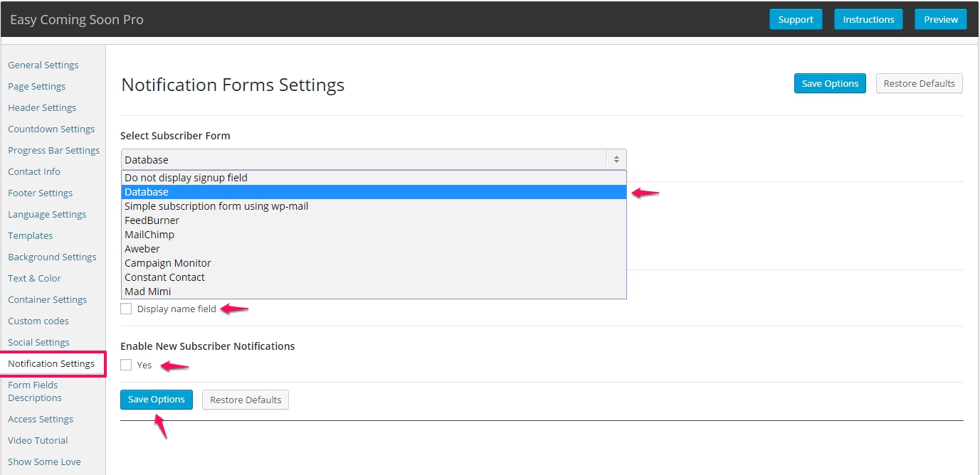Click top Restore Defaults button
This screenshot has width=980, height=475.
[x=920, y=83]
